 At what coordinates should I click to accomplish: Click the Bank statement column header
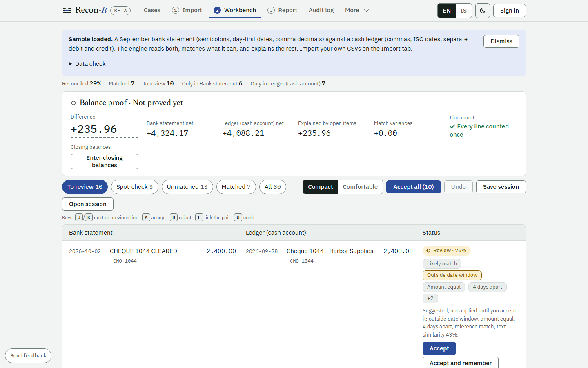pyautogui.click(x=91, y=233)
